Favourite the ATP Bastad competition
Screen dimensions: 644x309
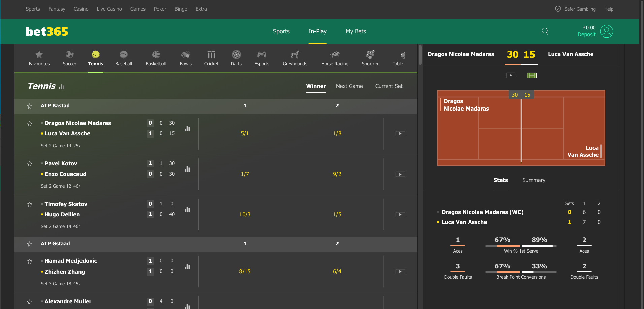point(30,106)
